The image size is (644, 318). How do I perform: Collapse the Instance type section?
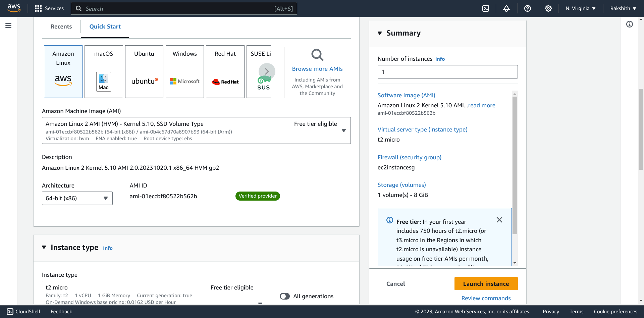pyautogui.click(x=44, y=248)
